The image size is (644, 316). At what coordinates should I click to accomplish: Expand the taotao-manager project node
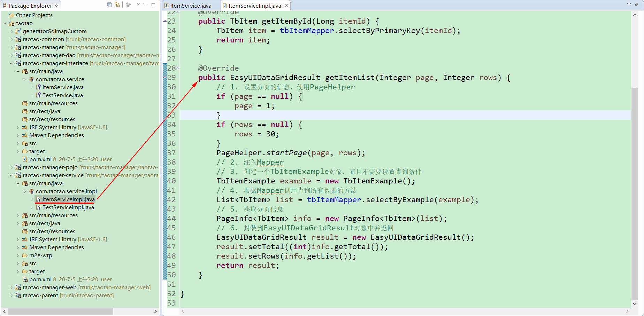[11, 47]
